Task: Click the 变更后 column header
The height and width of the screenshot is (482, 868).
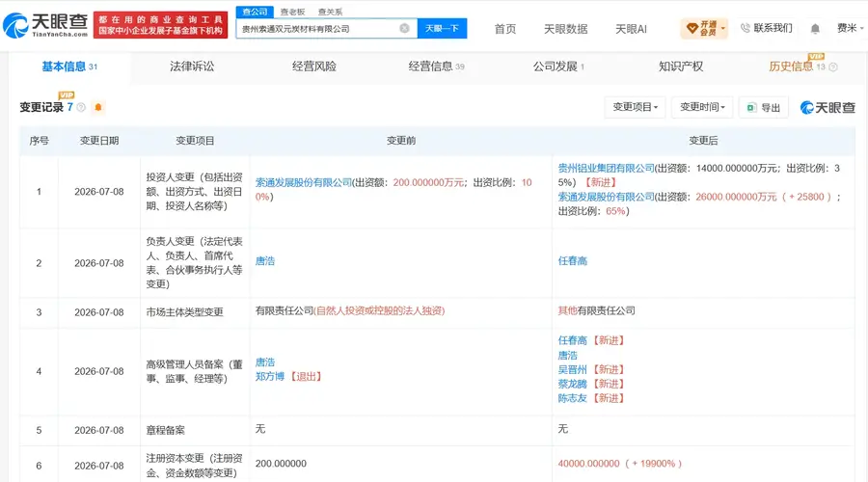Action: 703,141
